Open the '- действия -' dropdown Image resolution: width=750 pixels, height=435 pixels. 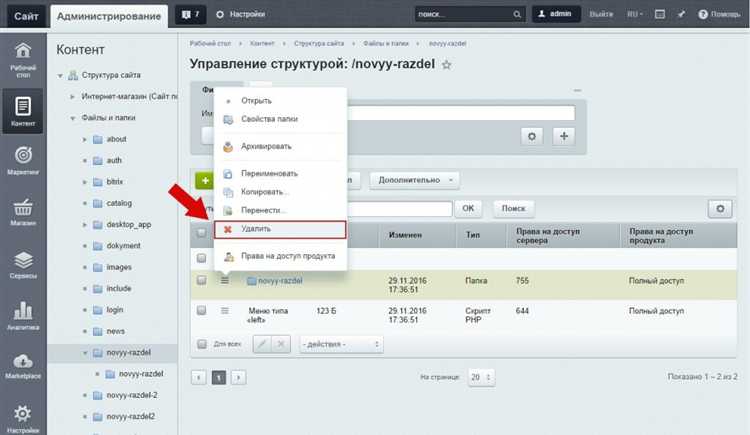[x=340, y=344]
